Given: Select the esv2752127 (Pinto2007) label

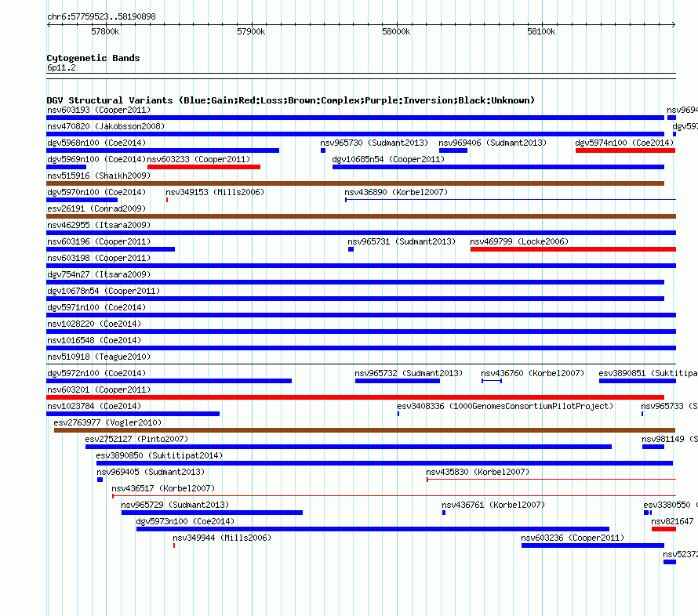Looking at the screenshot, I should 136,439.
